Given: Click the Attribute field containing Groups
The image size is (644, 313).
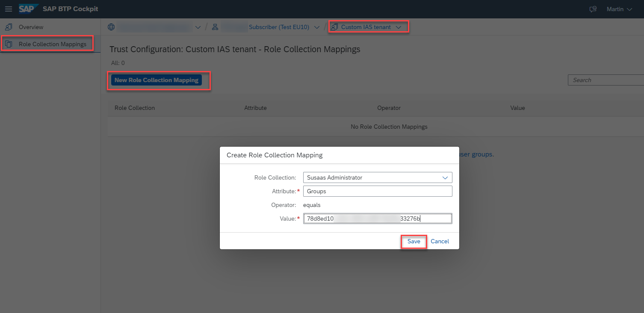Looking at the screenshot, I should (378, 191).
